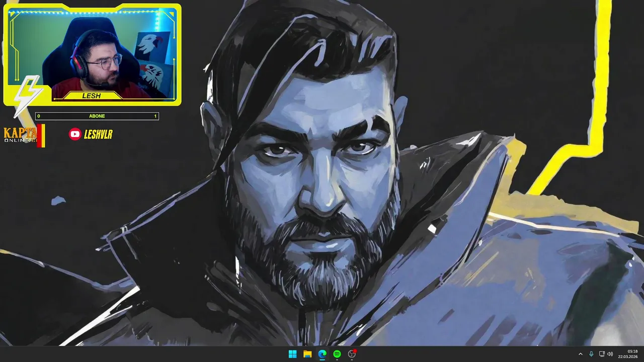Show hidden system tray icons

tap(580, 354)
